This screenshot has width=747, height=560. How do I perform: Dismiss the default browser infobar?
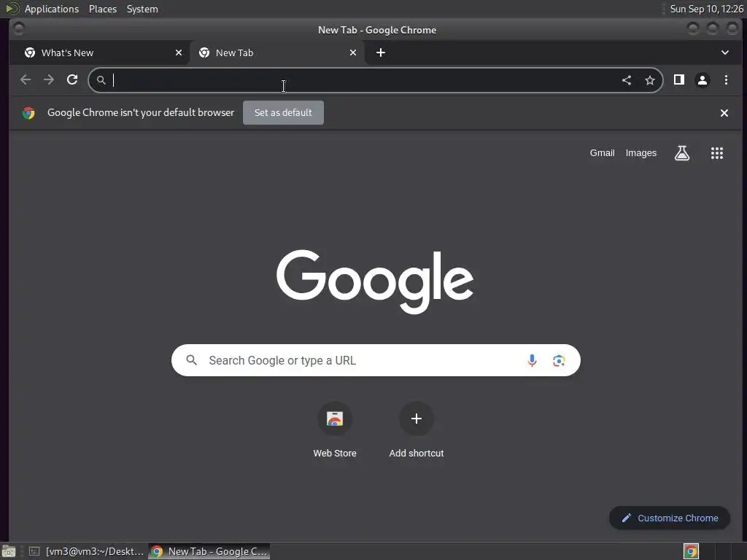pos(724,113)
